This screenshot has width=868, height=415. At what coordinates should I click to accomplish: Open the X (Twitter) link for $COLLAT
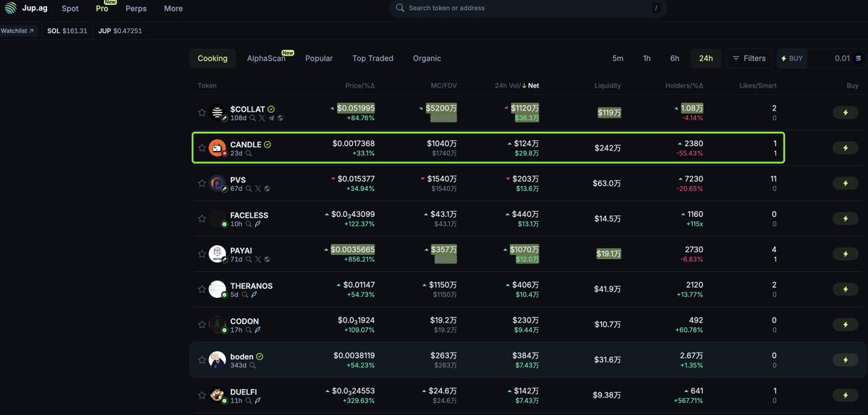pos(262,118)
